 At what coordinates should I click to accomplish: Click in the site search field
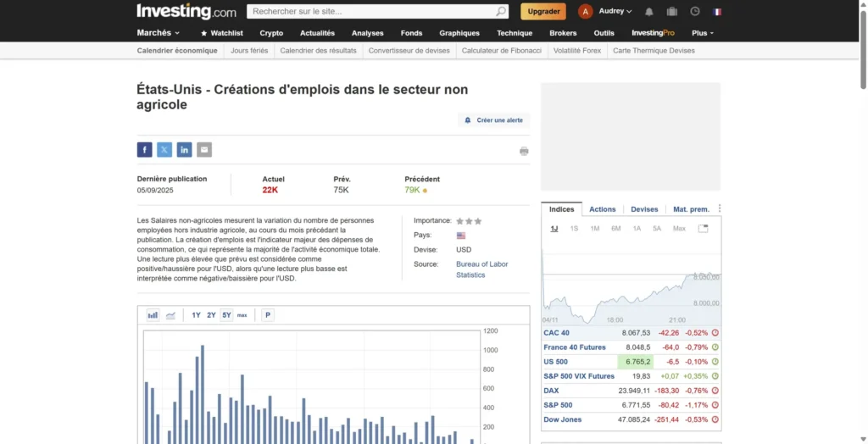coord(371,11)
